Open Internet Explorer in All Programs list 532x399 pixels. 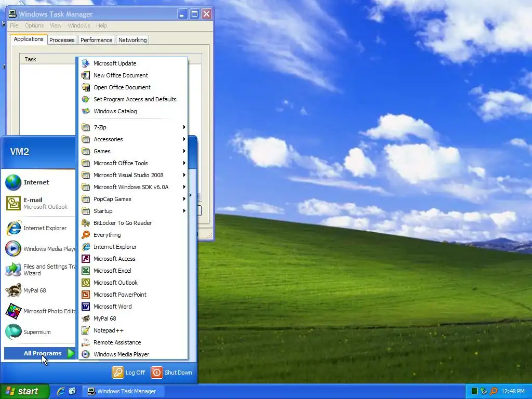(x=133, y=247)
